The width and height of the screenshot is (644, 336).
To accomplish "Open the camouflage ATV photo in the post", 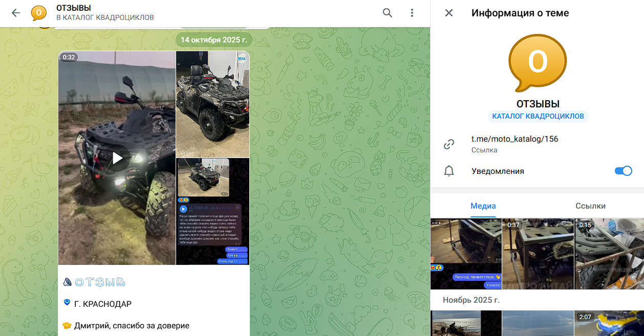I will [x=213, y=104].
